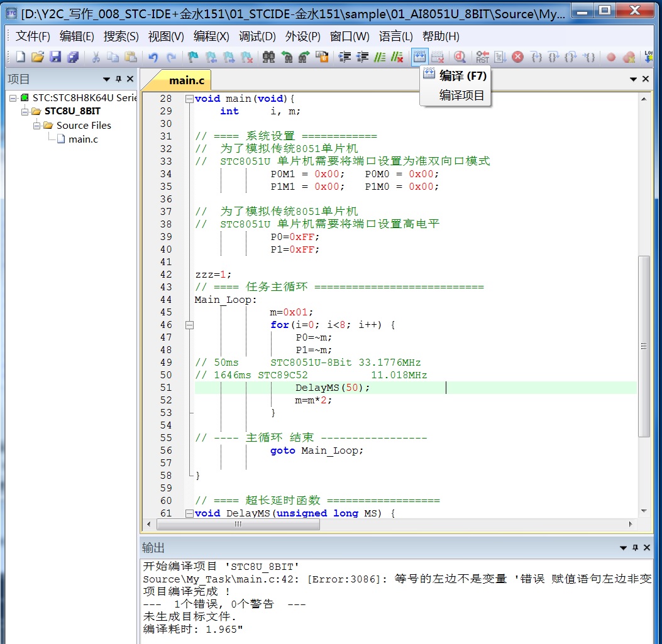Open the editor tab list dropdown arrow
Image resolution: width=662 pixels, height=644 pixels.
point(633,79)
